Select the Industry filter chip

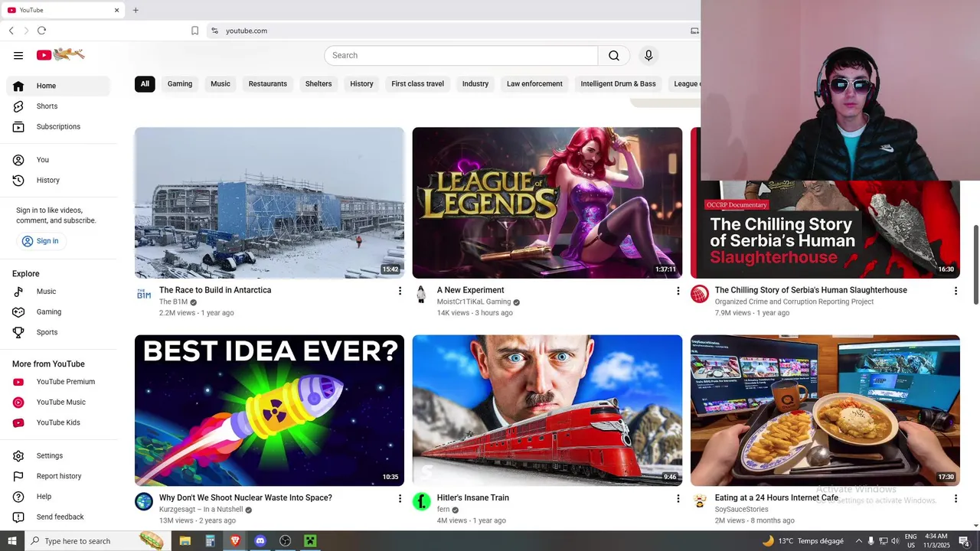click(475, 83)
